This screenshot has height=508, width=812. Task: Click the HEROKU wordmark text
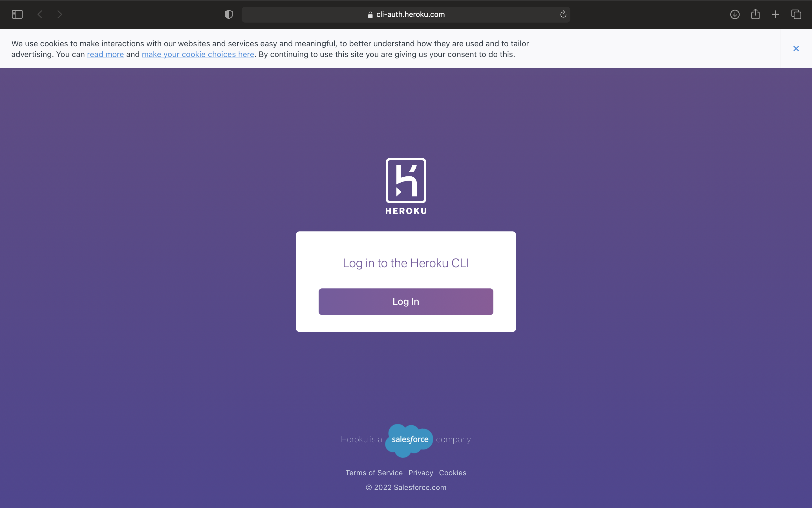pyautogui.click(x=406, y=211)
